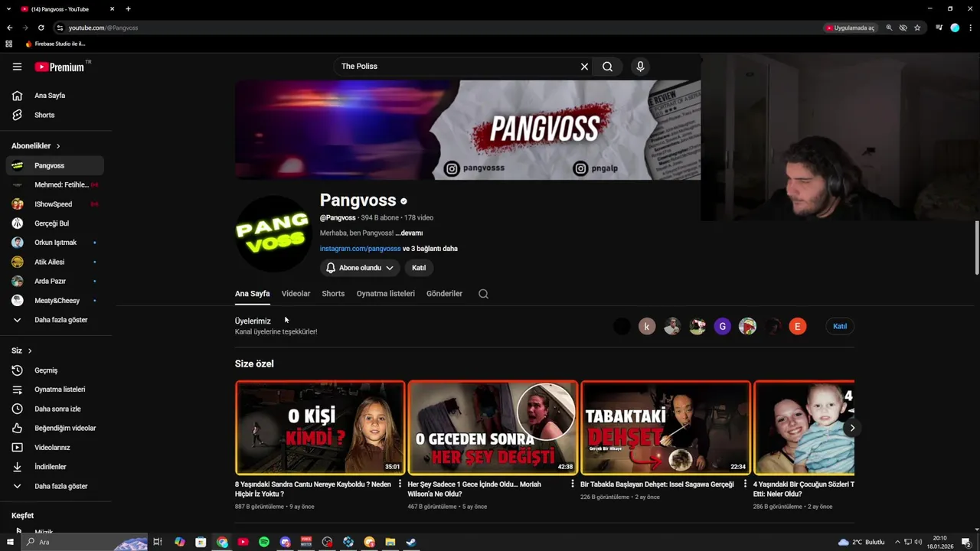980x551 pixels.
Task: Expand the Abonelikler section chevron
Action: tap(58, 146)
